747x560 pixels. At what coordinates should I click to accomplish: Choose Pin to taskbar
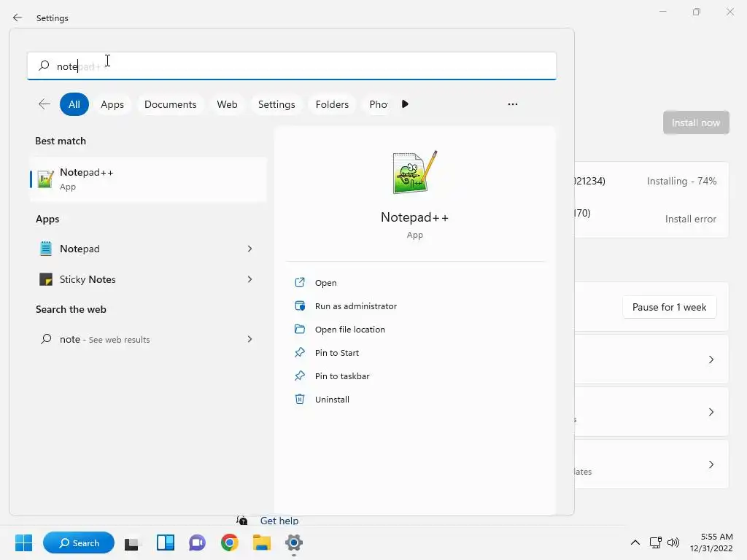[x=341, y=376]
